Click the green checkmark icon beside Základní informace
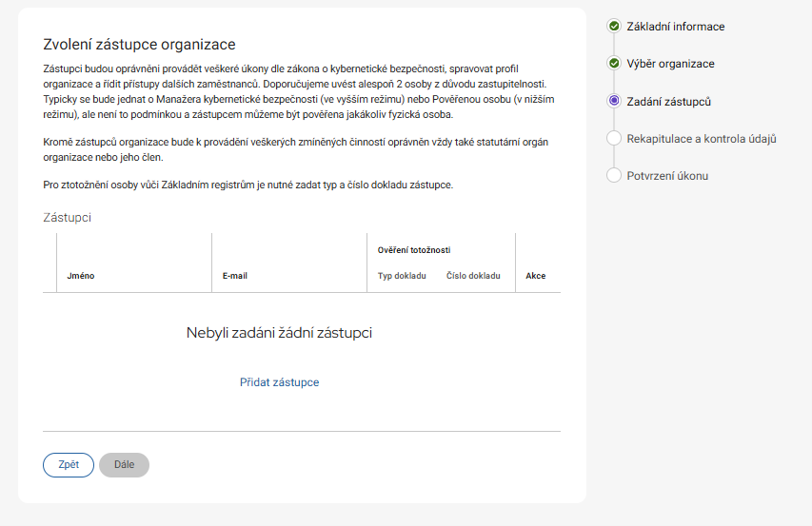This screenshot has height=526, width=812. click(x=613, y=26)
